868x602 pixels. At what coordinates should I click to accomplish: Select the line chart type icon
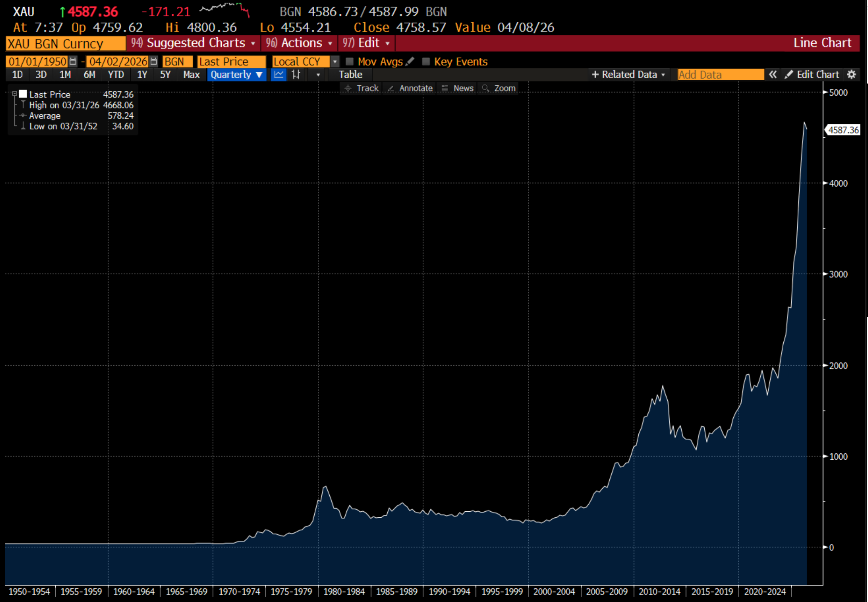[x=279, y=74]
